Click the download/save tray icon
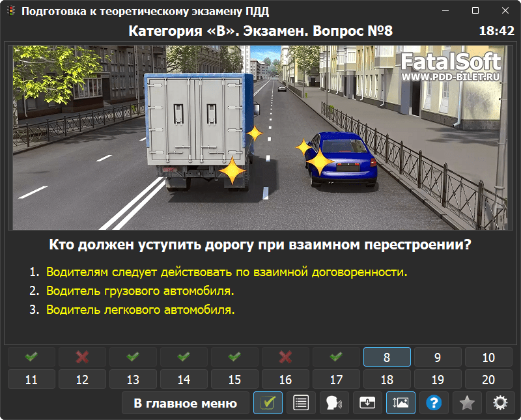 tap(367, 403)
